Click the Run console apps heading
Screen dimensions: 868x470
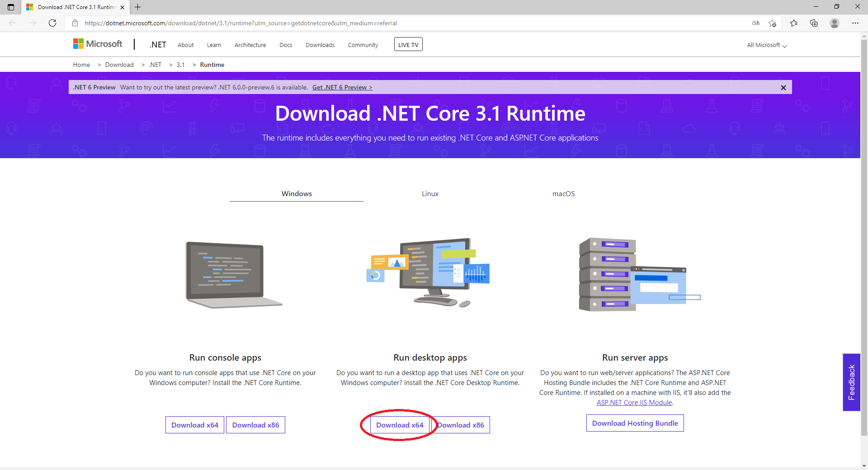click(225, 357)
